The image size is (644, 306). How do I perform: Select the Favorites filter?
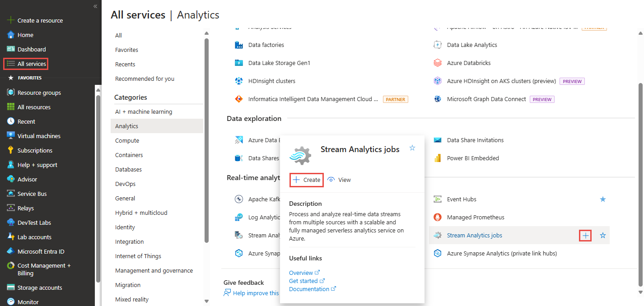click(x=126, y=50)
